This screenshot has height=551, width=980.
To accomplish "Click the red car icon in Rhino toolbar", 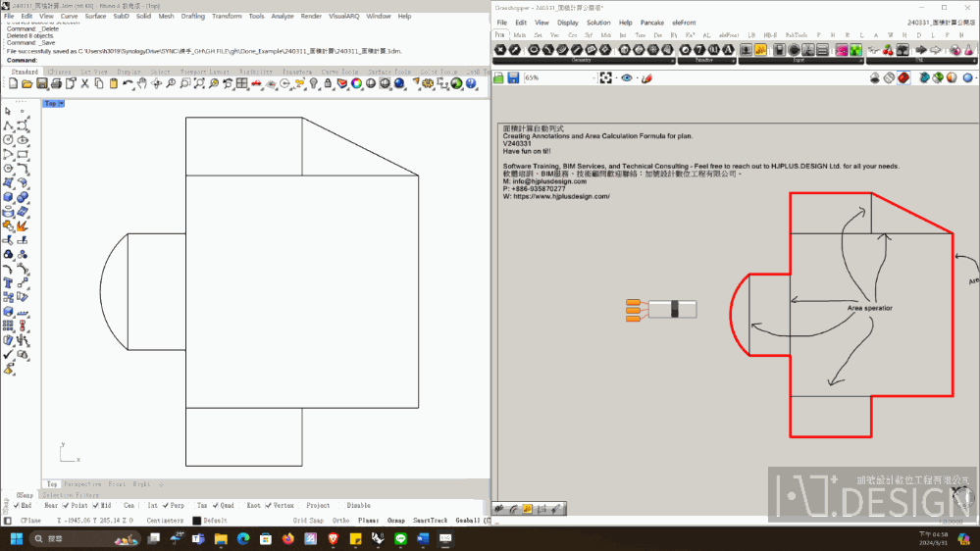I will pos(256,83).
